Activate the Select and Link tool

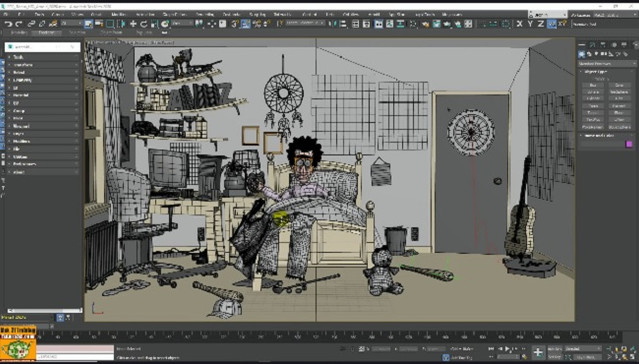tap(31, 24)
